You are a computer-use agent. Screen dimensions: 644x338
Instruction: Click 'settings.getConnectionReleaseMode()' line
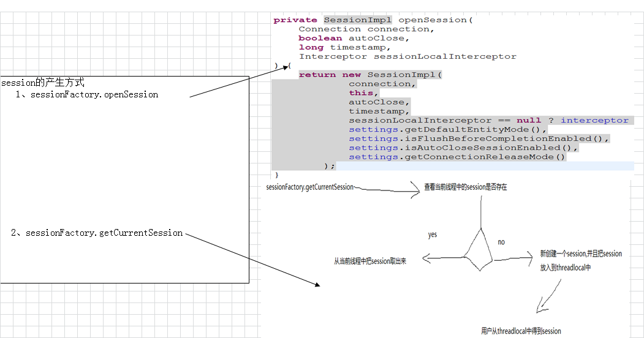click(x=456, y=157)
